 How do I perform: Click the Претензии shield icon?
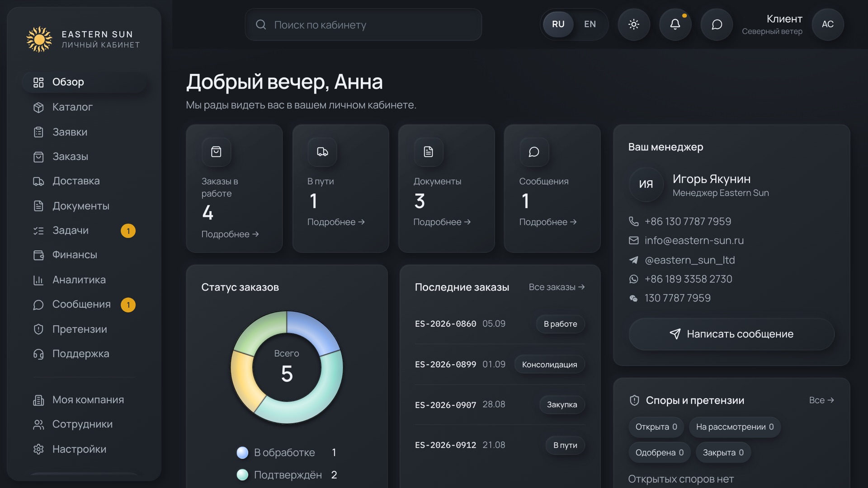tap(38, 329)
